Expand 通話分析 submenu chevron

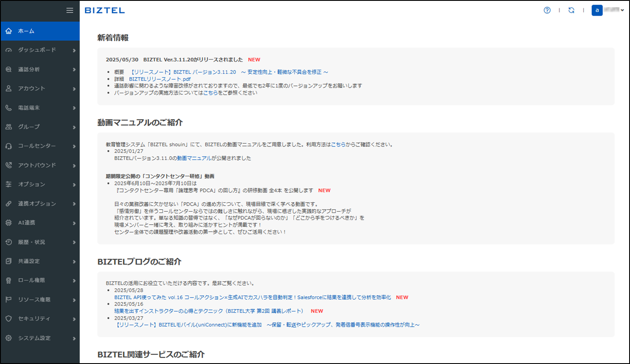pos(74,69)
